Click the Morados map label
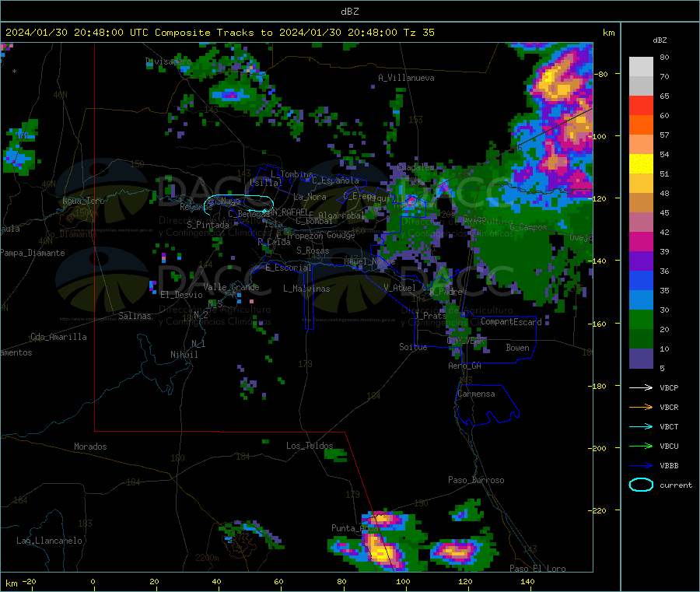The width and height of the screenshot is (700, 592). [90, 447]
